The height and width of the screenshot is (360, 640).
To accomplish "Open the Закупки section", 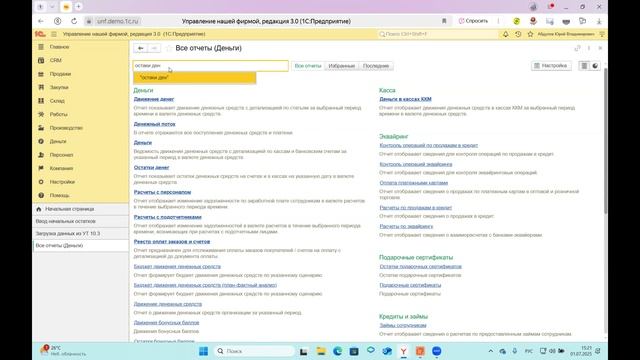I will (59, 87).
